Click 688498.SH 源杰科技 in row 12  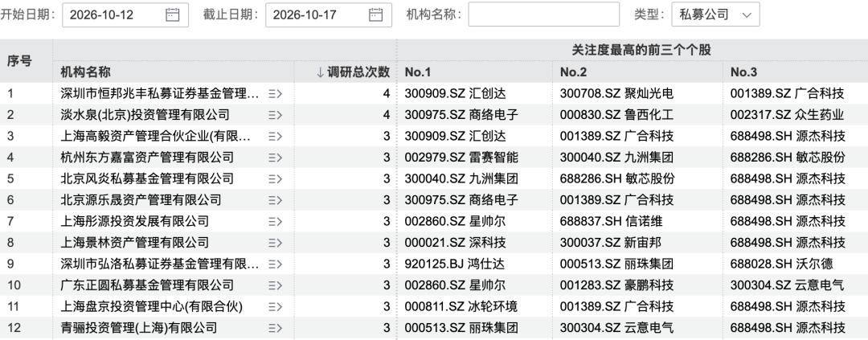tap(787, 328)
